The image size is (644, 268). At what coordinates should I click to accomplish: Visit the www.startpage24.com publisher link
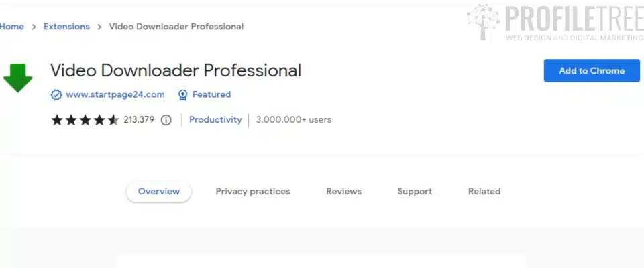pyautogui.click(x=115, y=95)
